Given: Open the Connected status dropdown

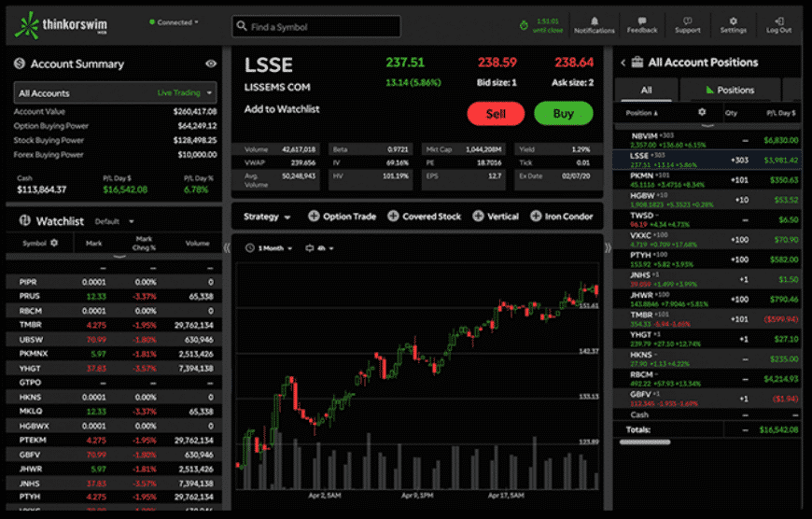Looking at the screenshot, I should tap(174, 22).
